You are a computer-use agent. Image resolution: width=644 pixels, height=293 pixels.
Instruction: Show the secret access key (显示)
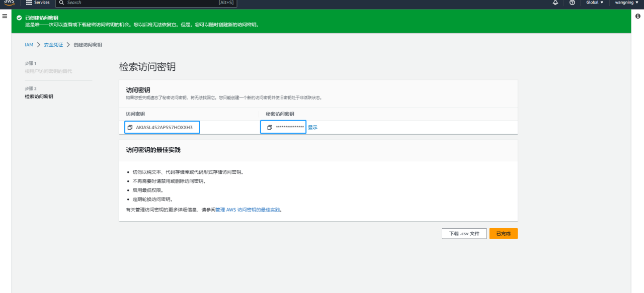point(312,128)
